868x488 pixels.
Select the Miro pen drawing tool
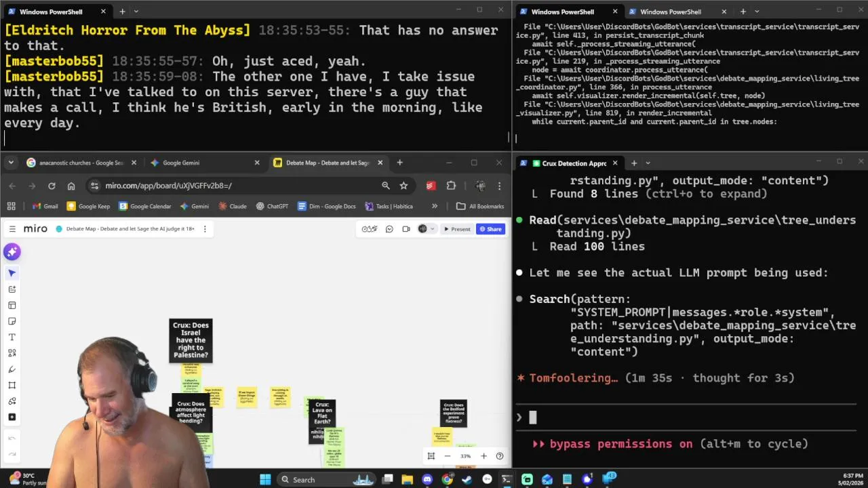pyautogui.click(x=12, y=369)
